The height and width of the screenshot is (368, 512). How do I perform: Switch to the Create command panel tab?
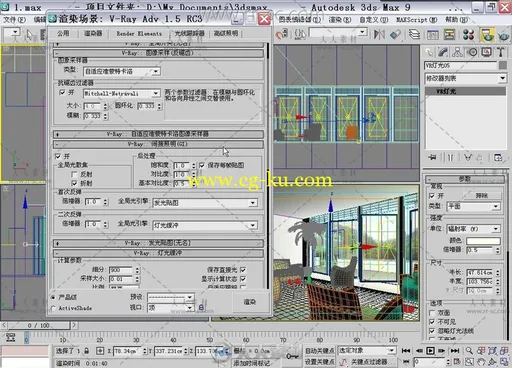430,52
